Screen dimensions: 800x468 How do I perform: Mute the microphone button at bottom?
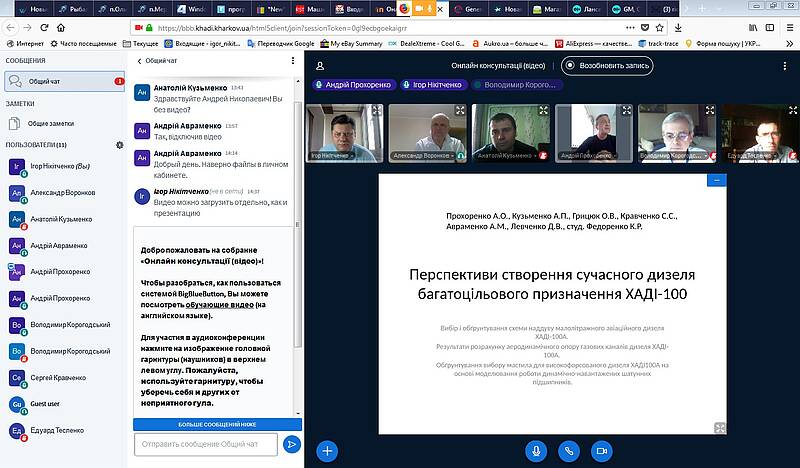538,451
